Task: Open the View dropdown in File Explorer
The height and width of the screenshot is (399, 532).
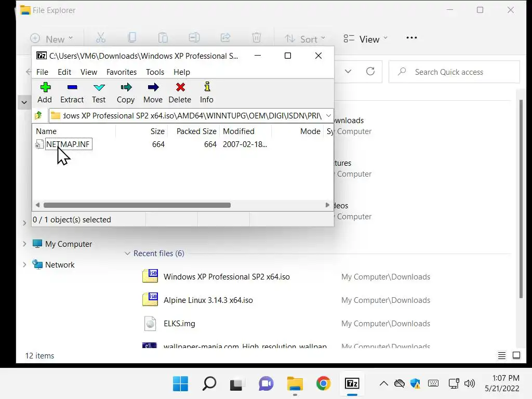Action: point(365,38)
